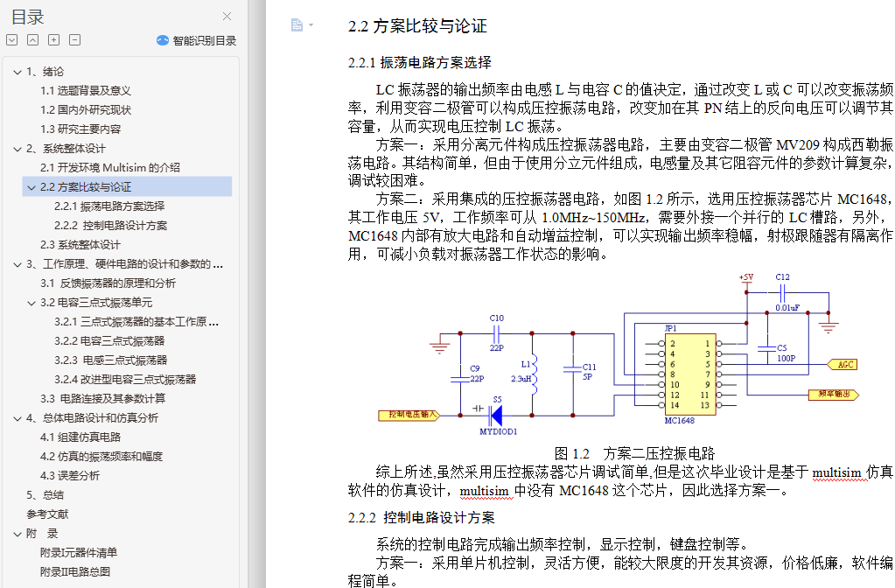Viewport: 895px width, 588px height.
Task: Click the 智能识别目录 cloud icon
Action: tap(163, 40)
